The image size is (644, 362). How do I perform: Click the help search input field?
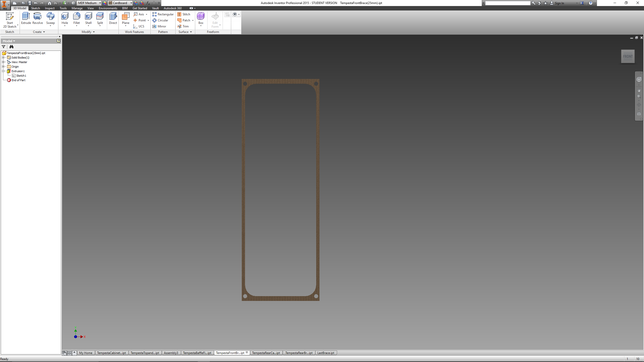[508, 3]
